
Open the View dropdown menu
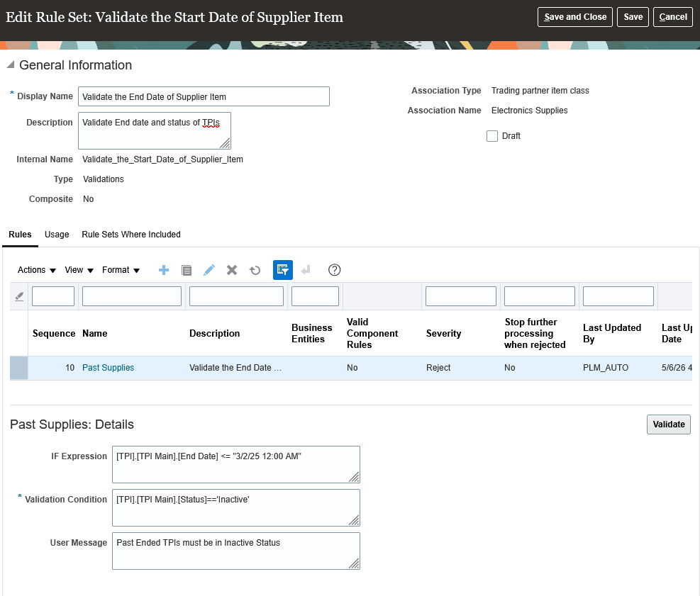pos(79,270)
